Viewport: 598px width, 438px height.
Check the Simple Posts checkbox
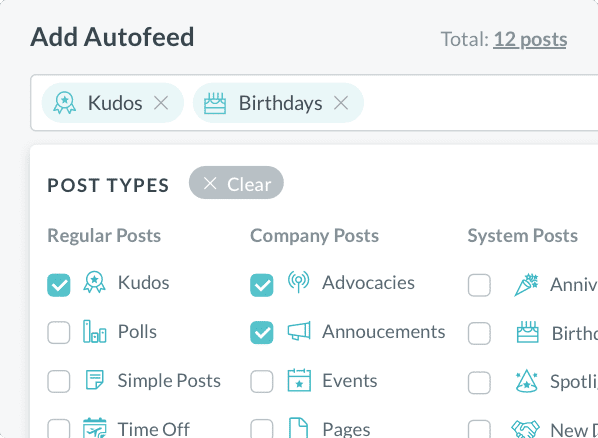click(59, 381)
